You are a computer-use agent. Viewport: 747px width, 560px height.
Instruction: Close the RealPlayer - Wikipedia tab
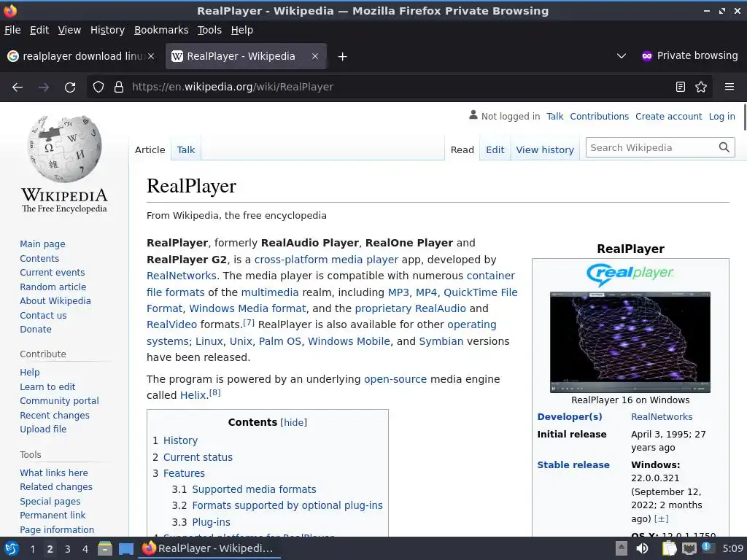coord(315,56)
